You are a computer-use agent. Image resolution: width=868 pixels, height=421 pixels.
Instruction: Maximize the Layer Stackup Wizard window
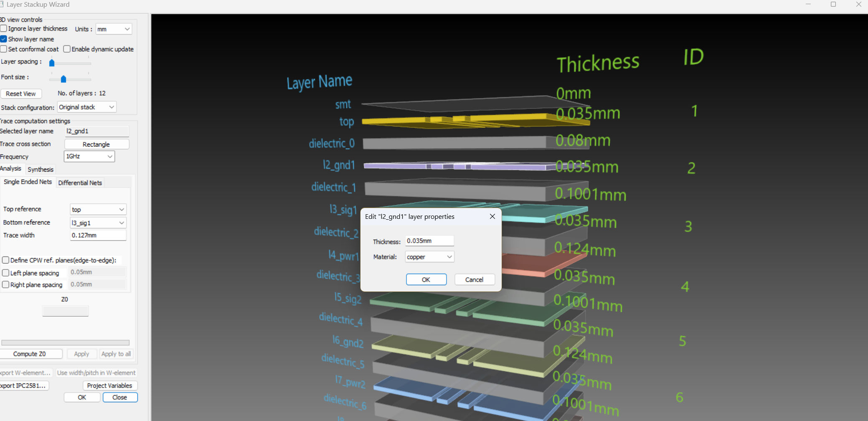pos(833,5)
